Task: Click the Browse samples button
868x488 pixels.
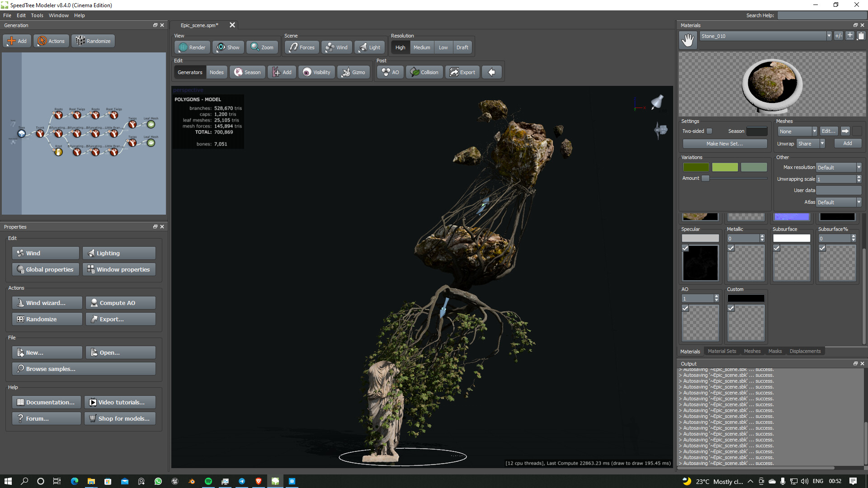Action: pyautogui.click(x=84, y=369)
